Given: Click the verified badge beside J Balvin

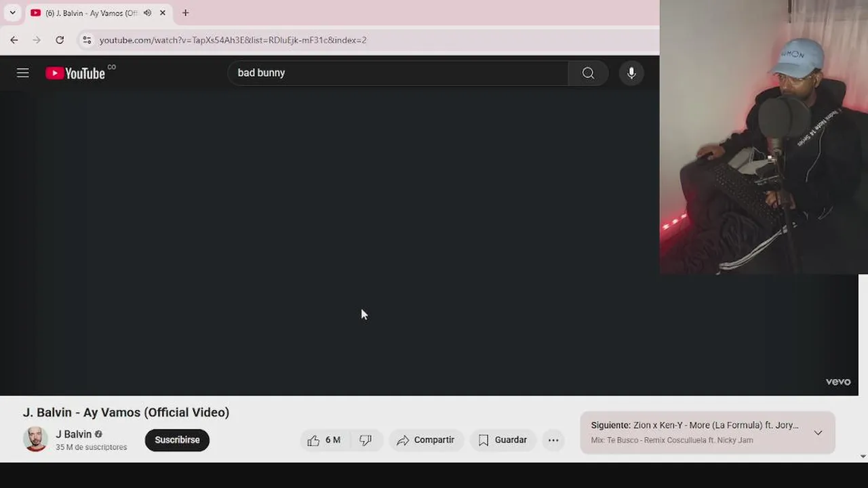Looking at the screenshot, I should click(98, 434).
